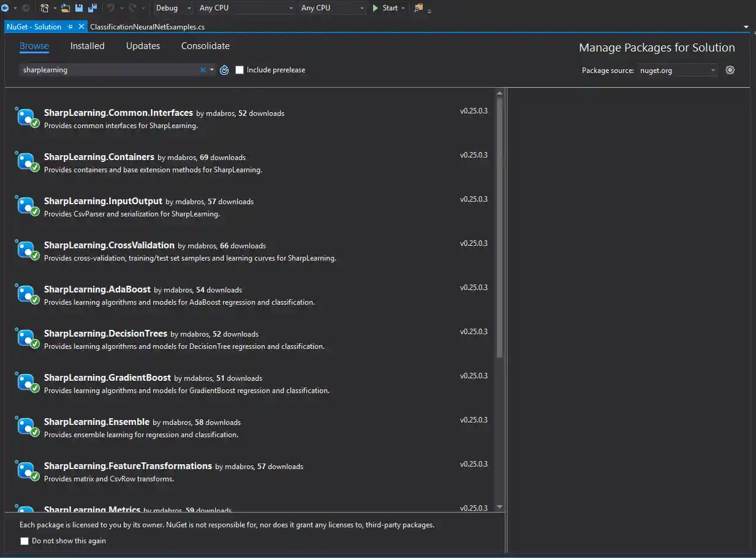This screenshot has width=756, height=558.
Task: Expand the Package source nuget.org dropdown
Action: click(x=677, y=71)
